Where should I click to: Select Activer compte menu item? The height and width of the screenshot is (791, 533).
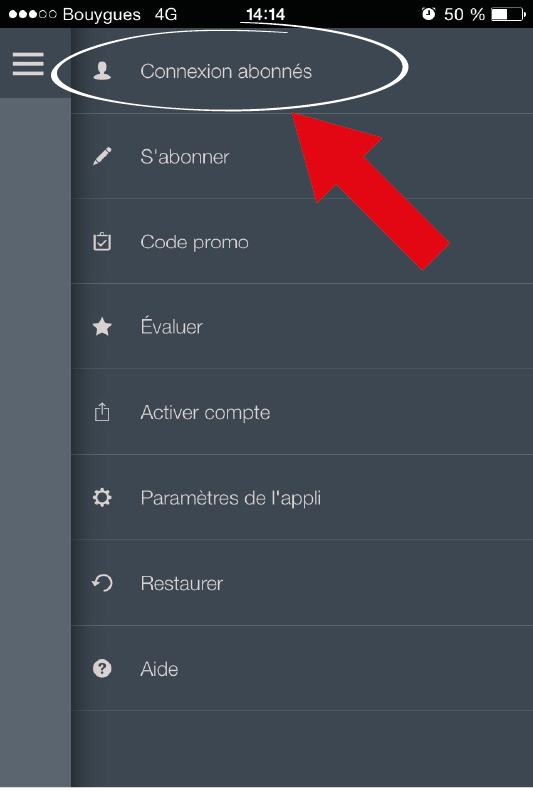302,412
